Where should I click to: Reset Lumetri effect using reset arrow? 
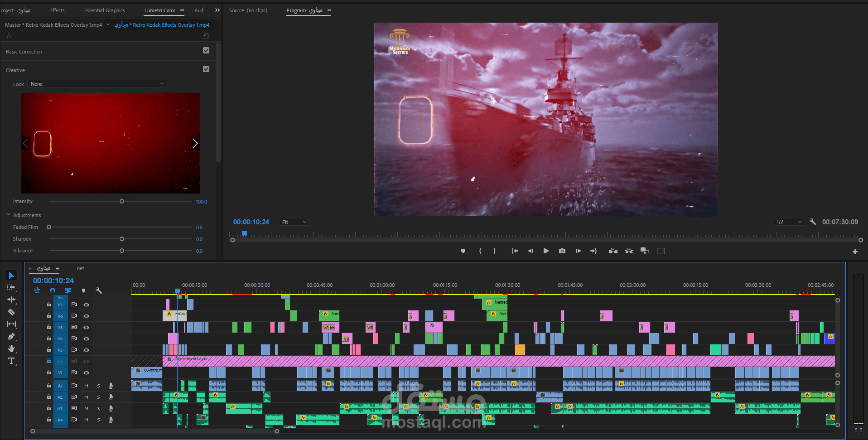coord(206,36)
